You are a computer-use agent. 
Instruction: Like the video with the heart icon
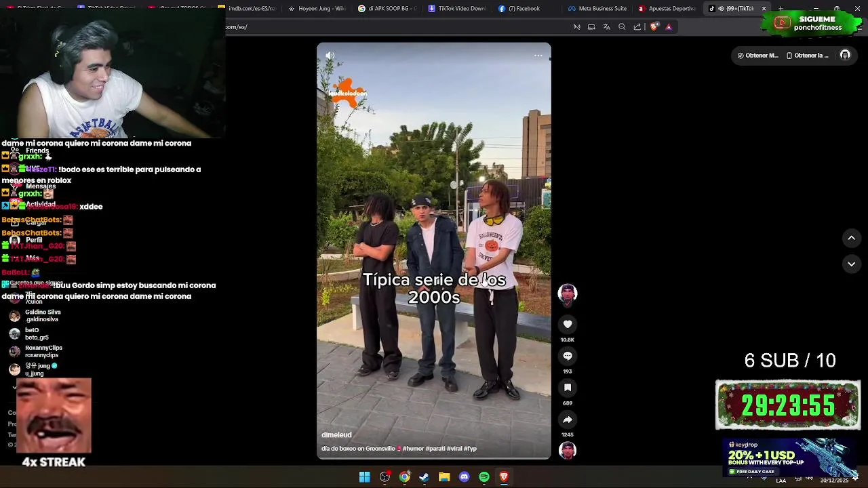[x=568, y=325]
